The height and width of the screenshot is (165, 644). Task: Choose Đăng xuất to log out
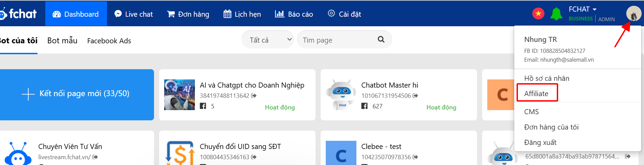540,142
